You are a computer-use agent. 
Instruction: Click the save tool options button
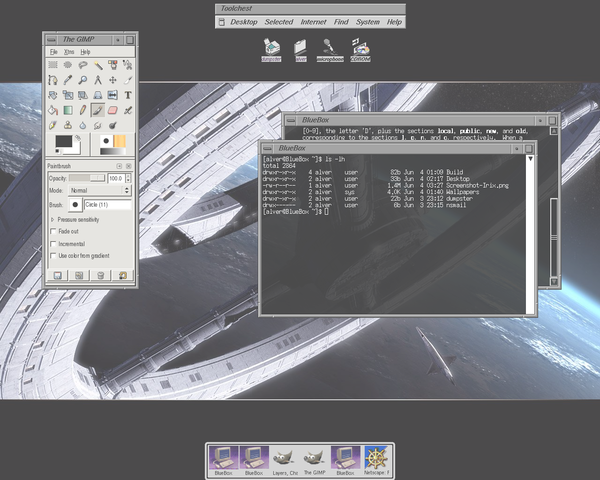pos(57,275)
